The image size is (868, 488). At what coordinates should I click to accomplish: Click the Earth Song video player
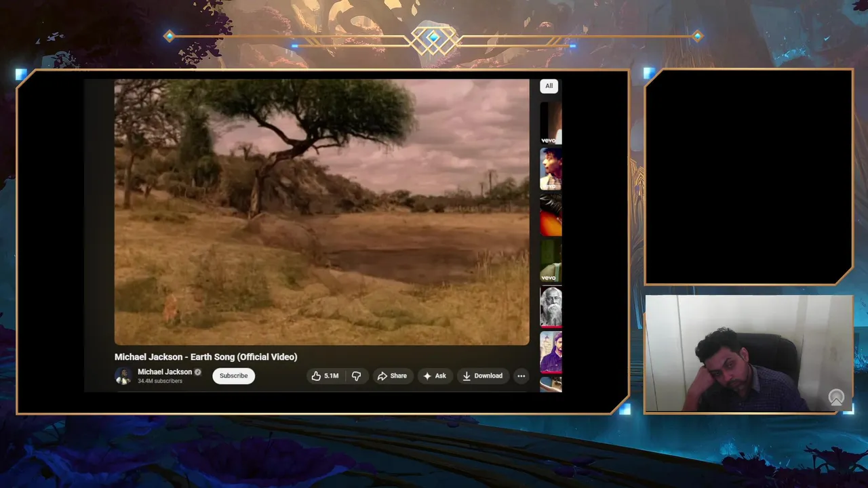pos(321,212)
